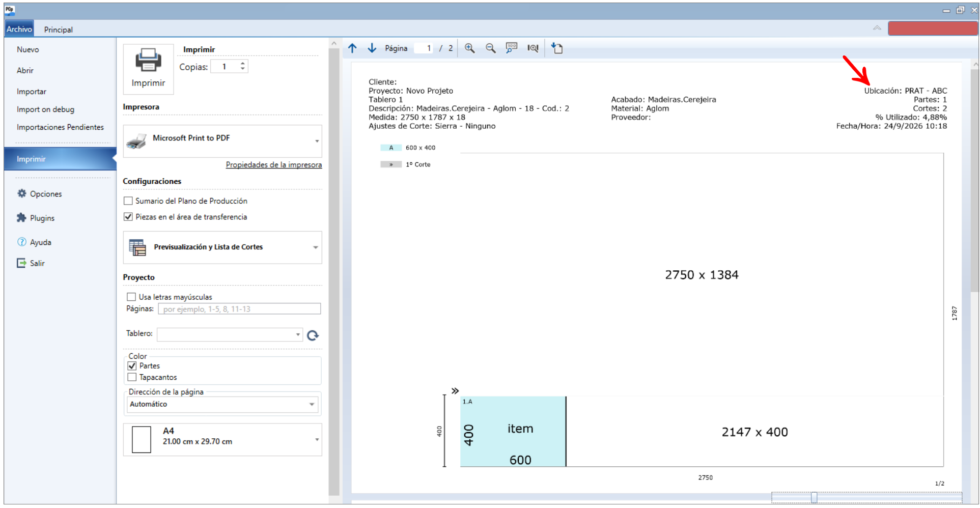Check the Tapacantos color checkbox
Viewport: 980px width, 508px height.
pyautogui.click(x=132, y=377)
